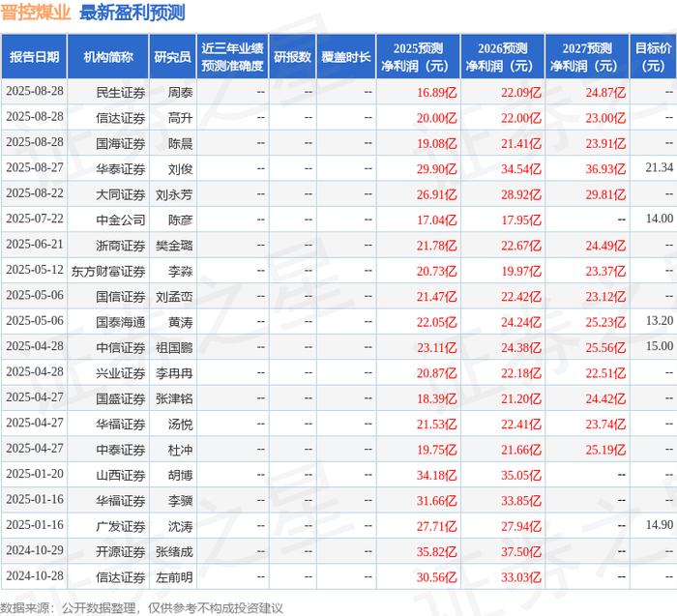Click the 34.18亿 profit value
This screenshot has height=616, width=677.
pyautogui.click(x=436, y=475)
